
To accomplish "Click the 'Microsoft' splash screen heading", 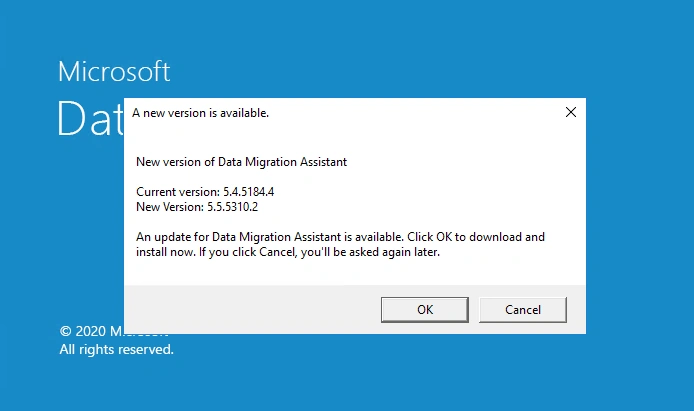I will pos(114,71).
